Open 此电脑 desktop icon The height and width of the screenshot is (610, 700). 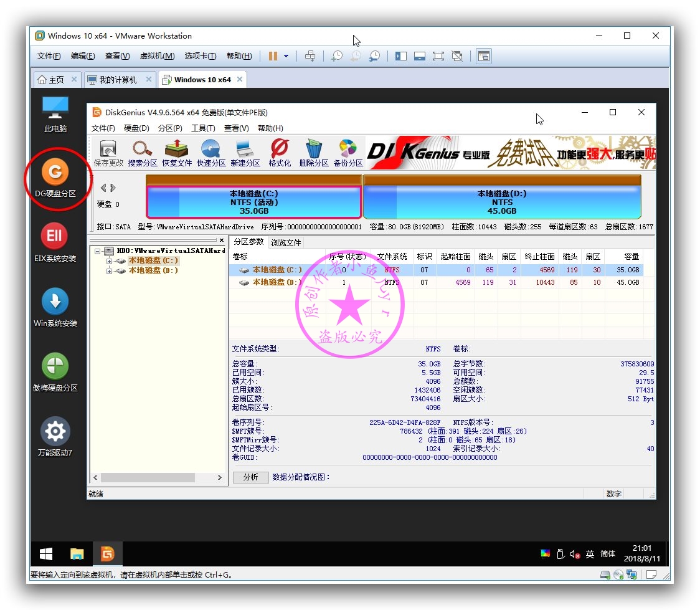[55, 114]
